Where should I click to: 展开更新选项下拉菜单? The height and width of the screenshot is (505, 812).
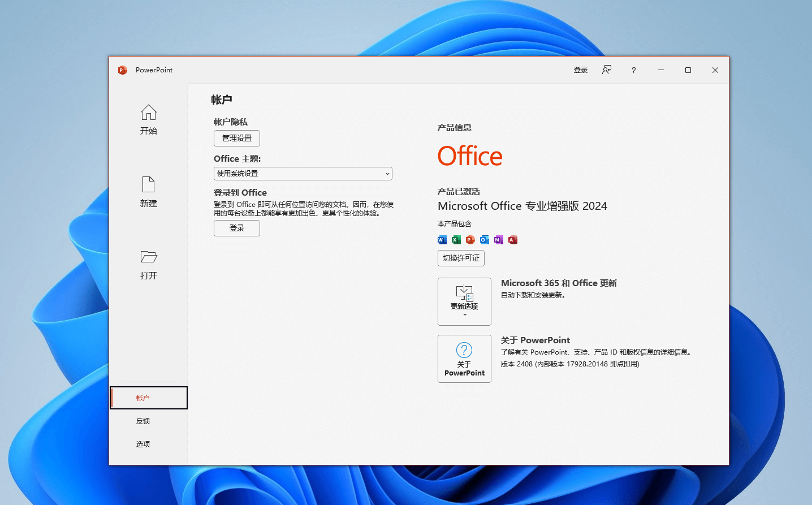tap(464, 301)
